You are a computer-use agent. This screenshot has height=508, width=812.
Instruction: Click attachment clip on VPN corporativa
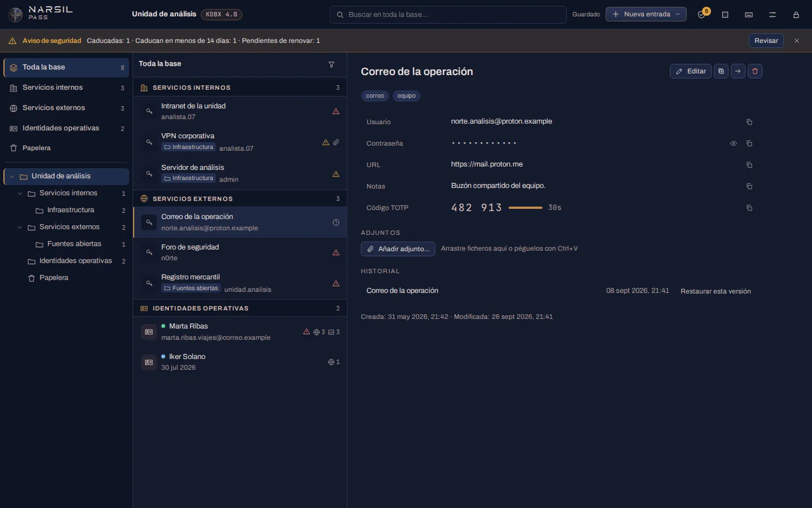click(x=336, y=142)
